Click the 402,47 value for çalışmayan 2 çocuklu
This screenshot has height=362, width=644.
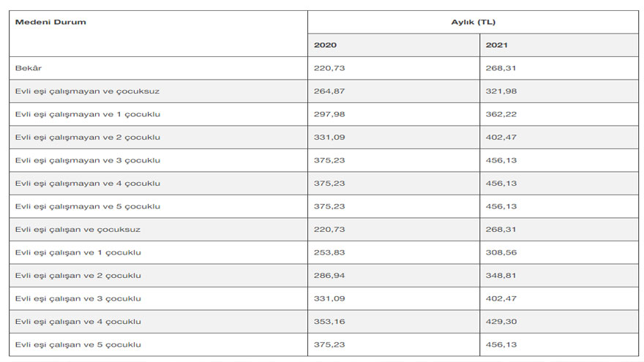pos(501,137)
